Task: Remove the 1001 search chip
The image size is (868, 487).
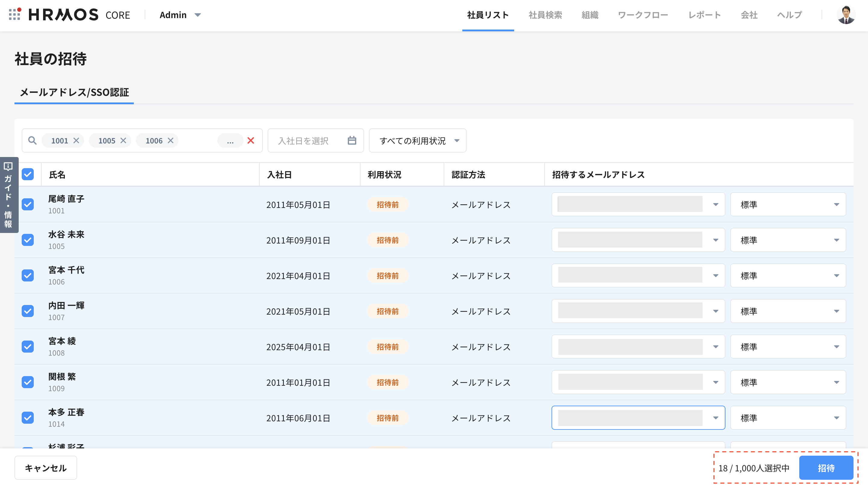Action: click(77, 140)
